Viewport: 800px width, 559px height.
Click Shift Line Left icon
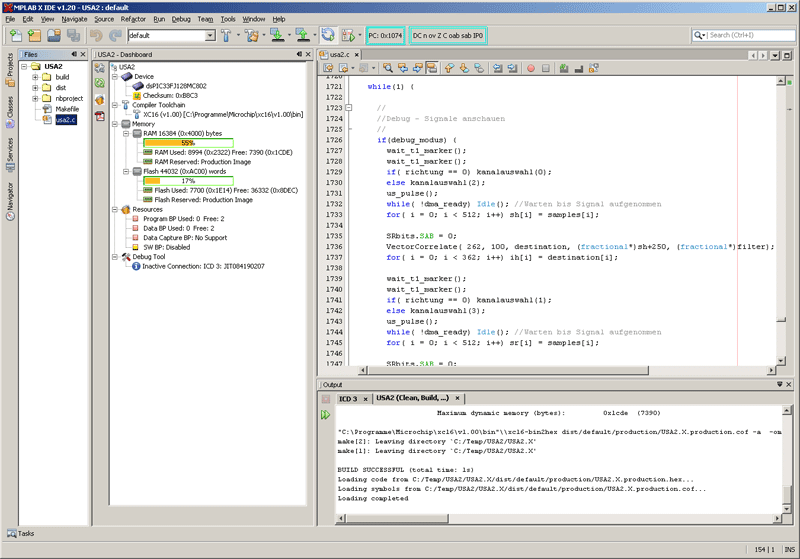[497, 68]
